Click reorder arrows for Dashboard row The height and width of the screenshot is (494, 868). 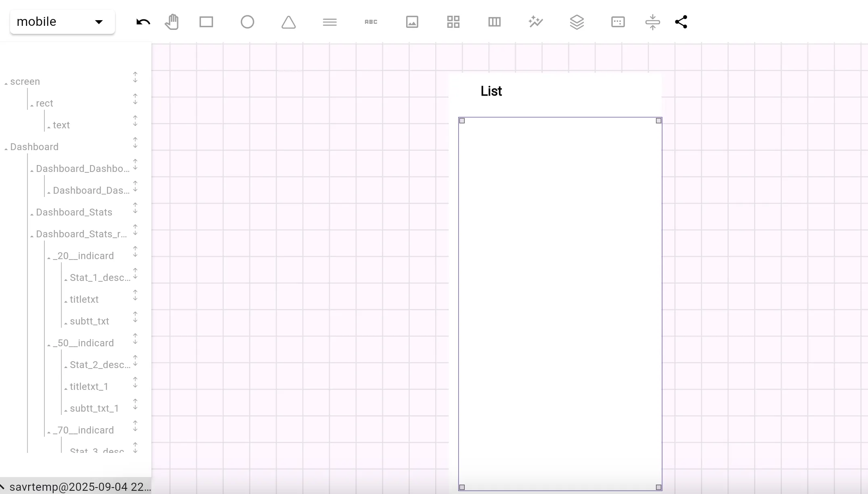[135, 143]
